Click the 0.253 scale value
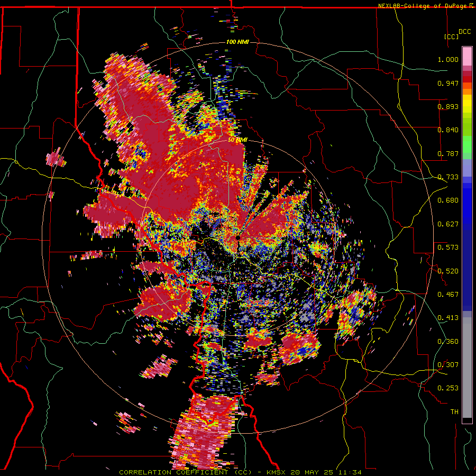The image size is (476, 476). tap(448, 388)
